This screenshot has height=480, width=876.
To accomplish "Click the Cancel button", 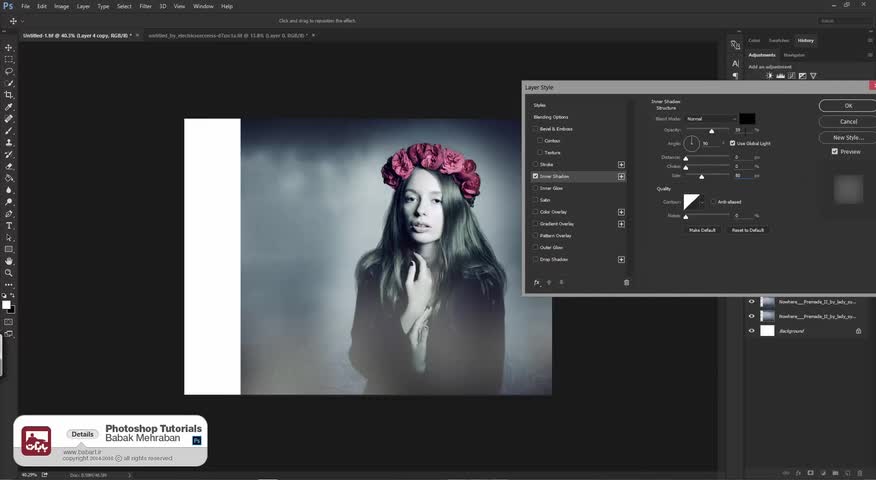I will pyautogui.click(x=848, y=121).
